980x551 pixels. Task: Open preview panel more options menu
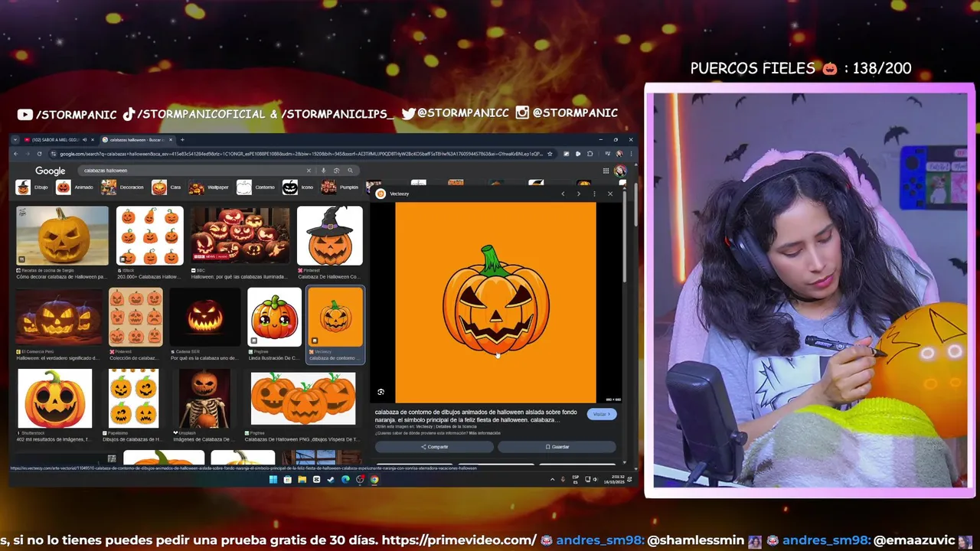tap(594, 194)
